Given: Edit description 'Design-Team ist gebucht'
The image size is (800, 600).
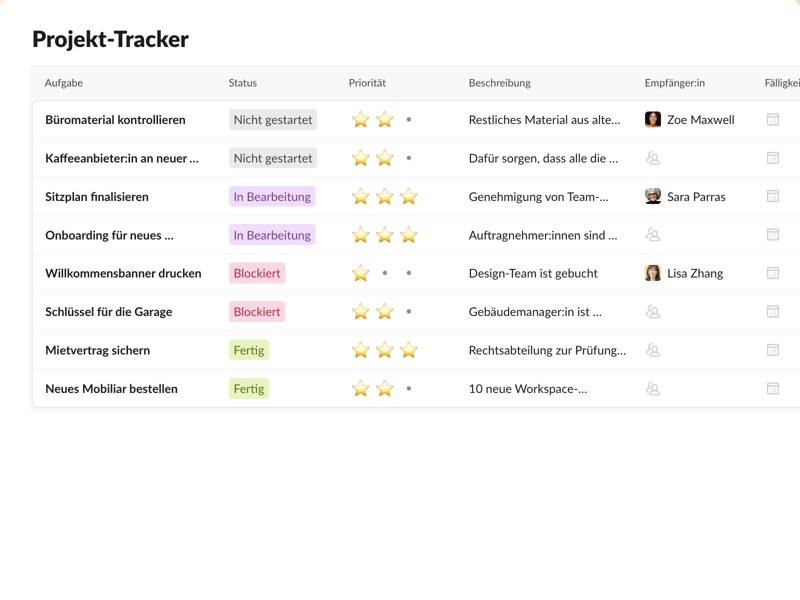Looking at the screenshot, I should pos(533,273).
